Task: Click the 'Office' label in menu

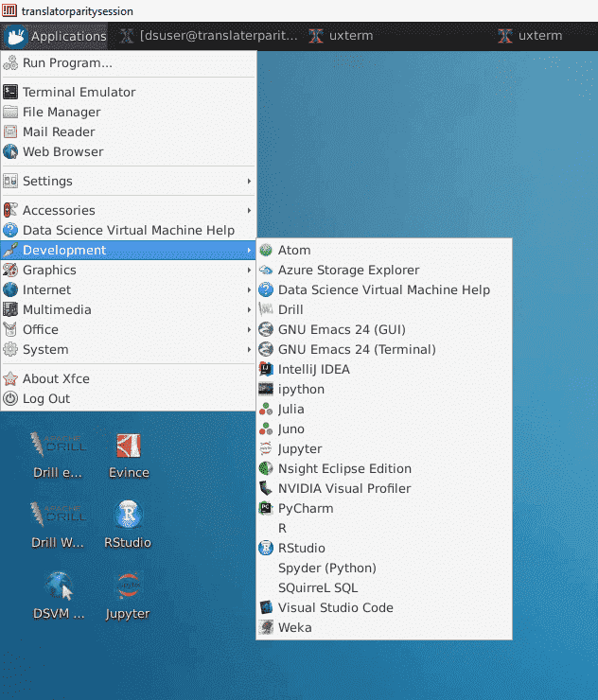Action: coord(41,329)
